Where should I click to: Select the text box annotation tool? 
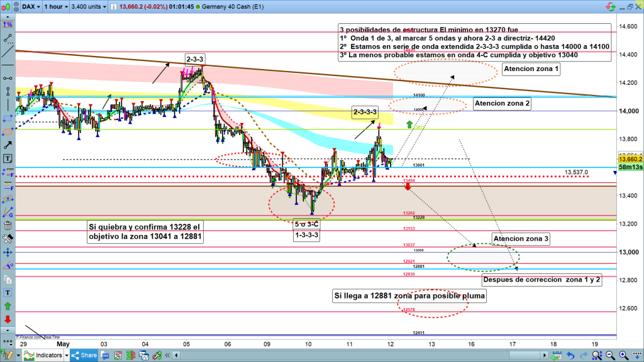click(x=8, y=158)
